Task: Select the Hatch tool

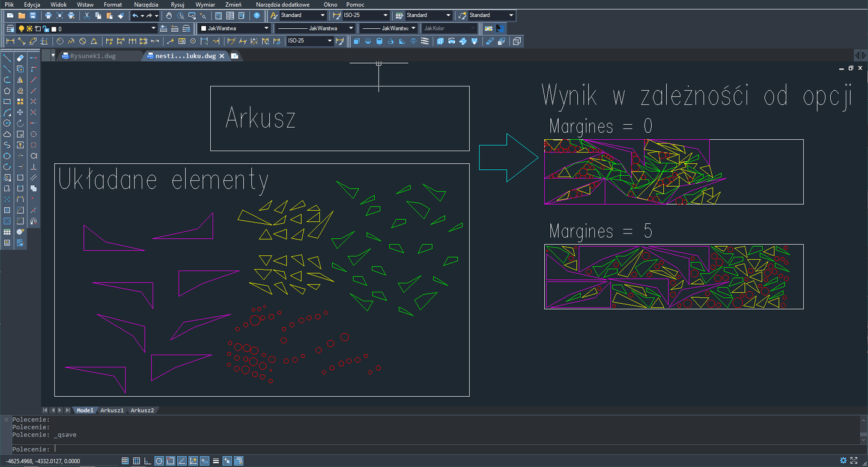Action: (x=7, y=210)
